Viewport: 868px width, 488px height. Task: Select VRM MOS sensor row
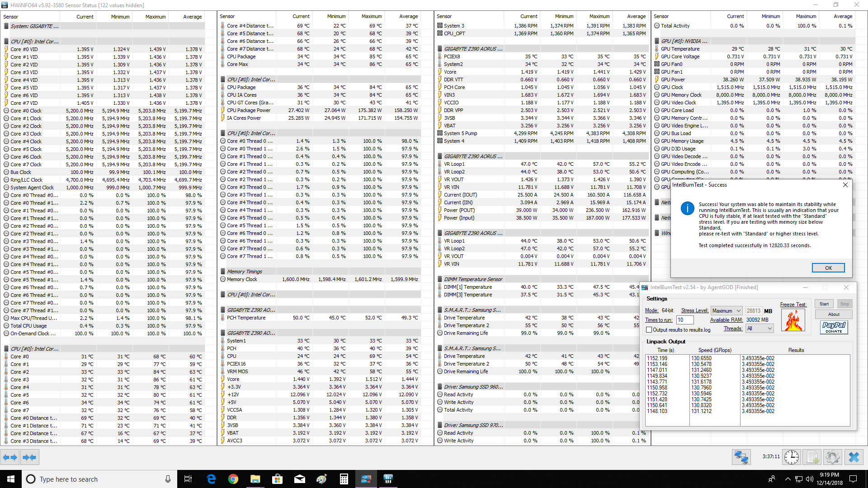(320, 371)
